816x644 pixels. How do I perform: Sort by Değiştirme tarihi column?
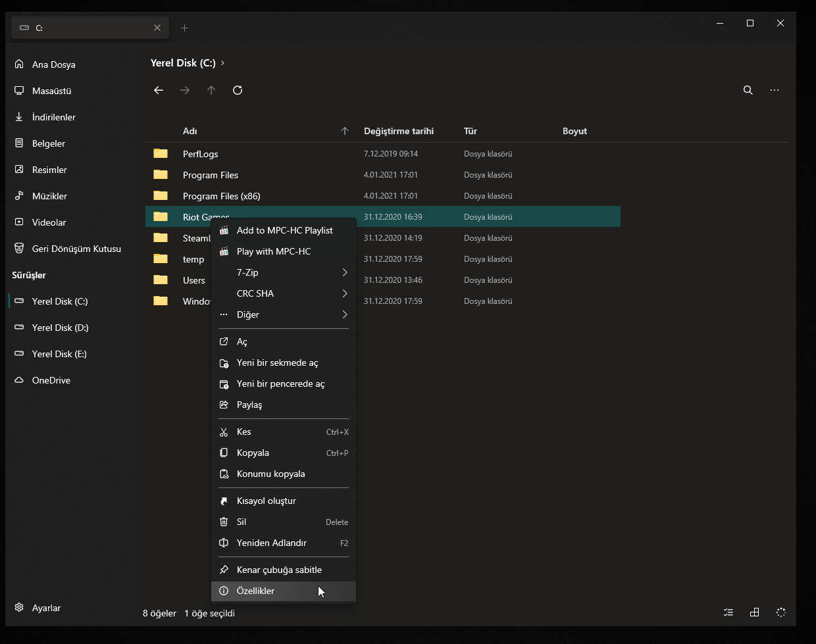(x=399, y=131)
